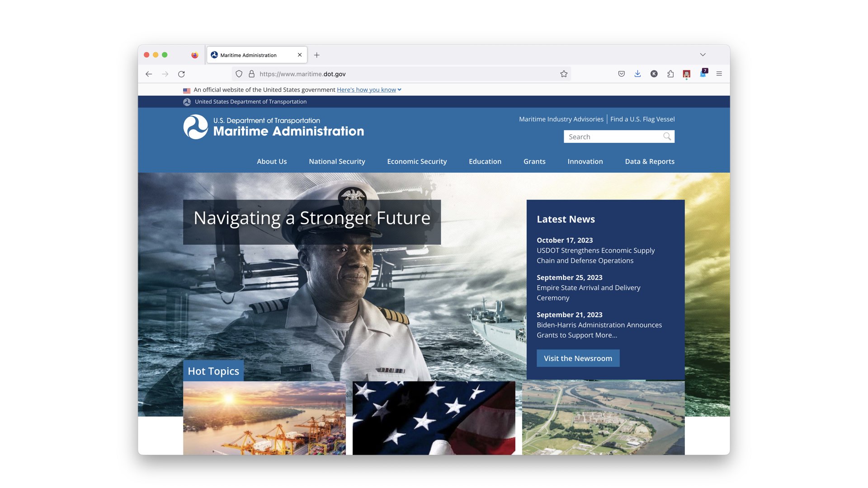Save page to Pocket icon
The image size is (868, 488).
point(622,74)
